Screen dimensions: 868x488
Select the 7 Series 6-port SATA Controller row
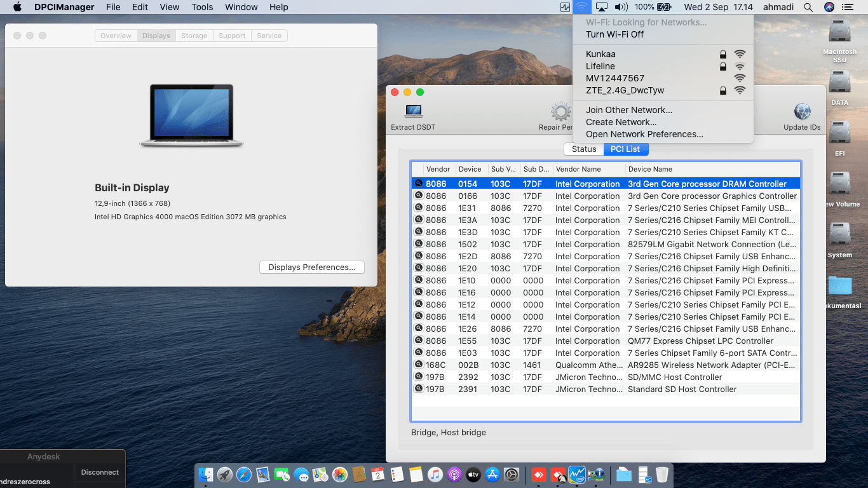606,353
